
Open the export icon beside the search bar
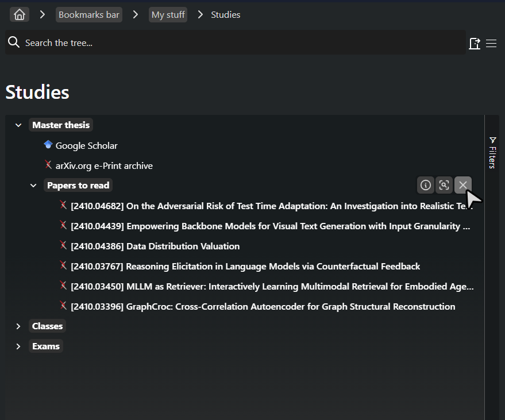(475, 43)
